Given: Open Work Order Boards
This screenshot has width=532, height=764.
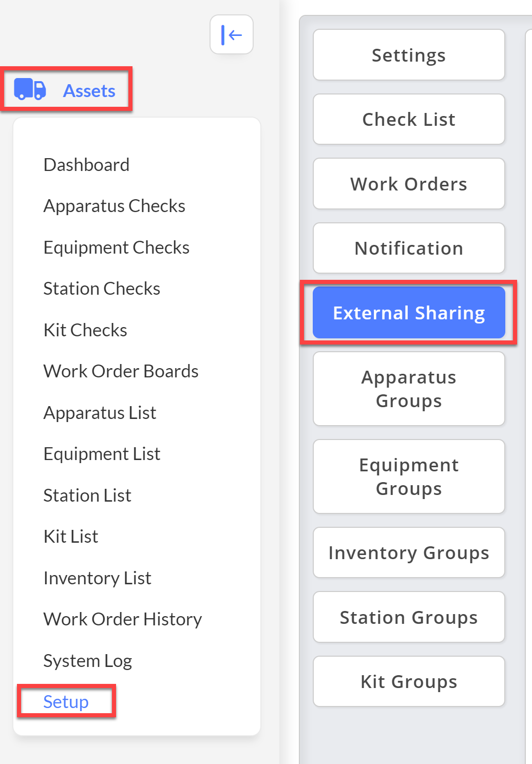Looking at the screenshot, I should coord(121,371).
